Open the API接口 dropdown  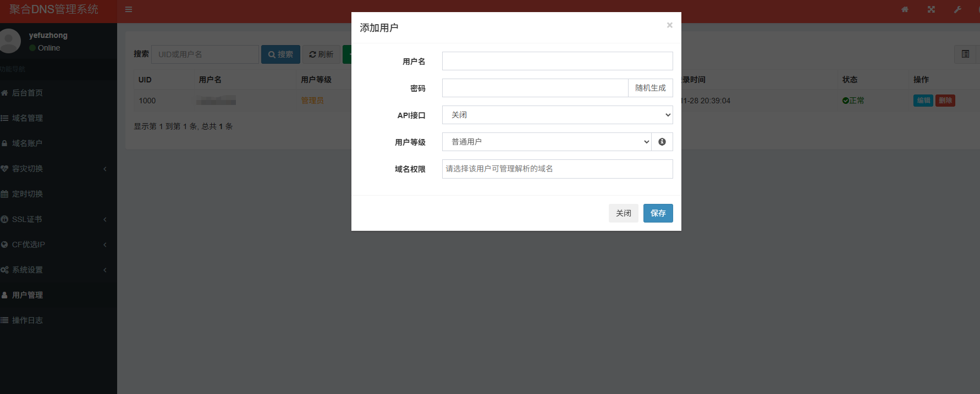[x=557, y=115]
